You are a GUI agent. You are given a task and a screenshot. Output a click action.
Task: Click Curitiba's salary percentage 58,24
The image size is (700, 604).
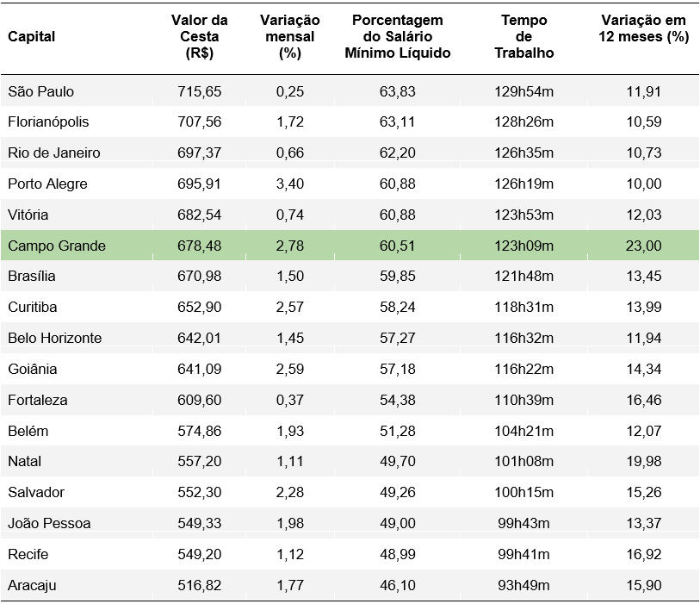(398, 308)
